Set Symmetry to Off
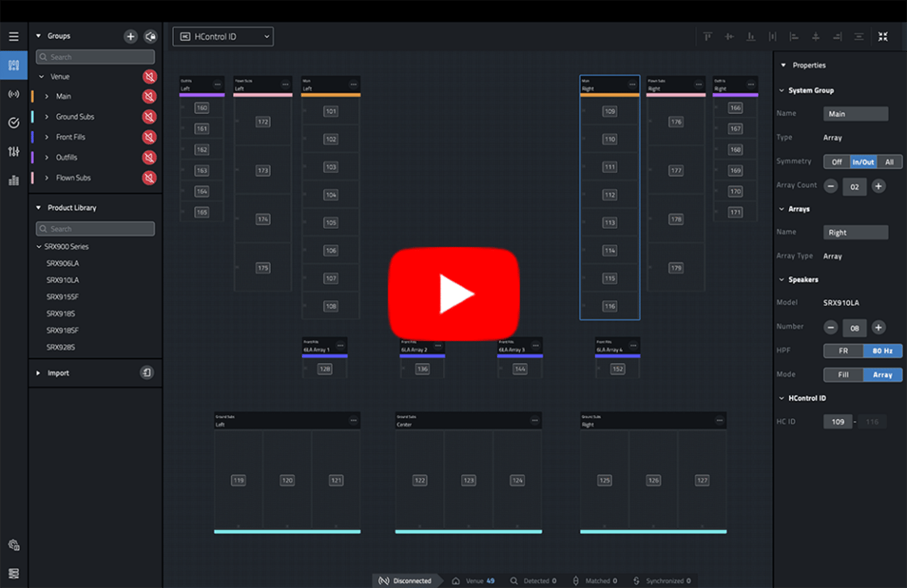This screenshot has width=907, height=588. coord(837,162)
